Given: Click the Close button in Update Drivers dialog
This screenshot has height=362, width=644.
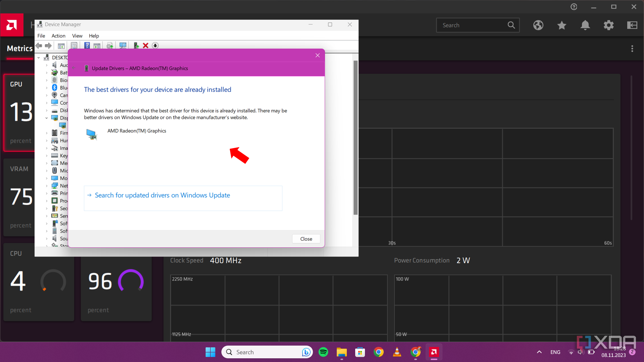Looking at the screenshot, I should coord(306,239).
